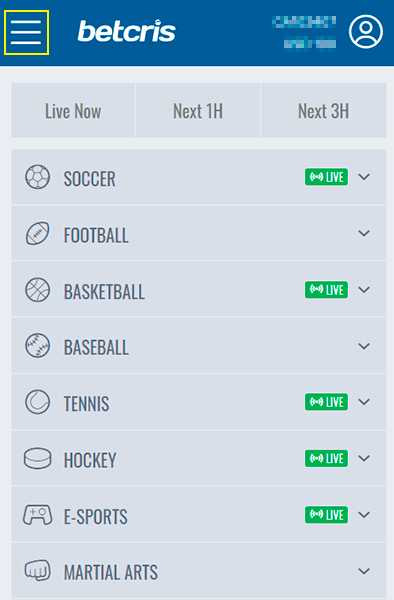This screenshot has width=394, height=600.
Task: Switch to the Next 1H tab
Action: click(x=198, y=111)
